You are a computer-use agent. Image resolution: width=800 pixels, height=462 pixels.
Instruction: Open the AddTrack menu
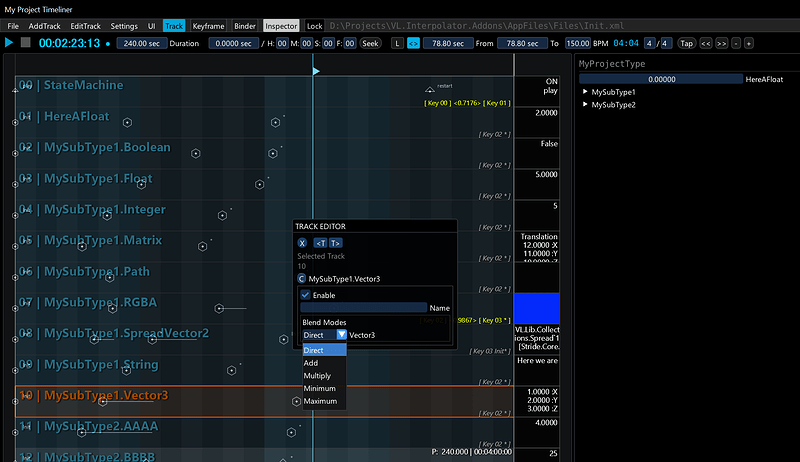44,25
